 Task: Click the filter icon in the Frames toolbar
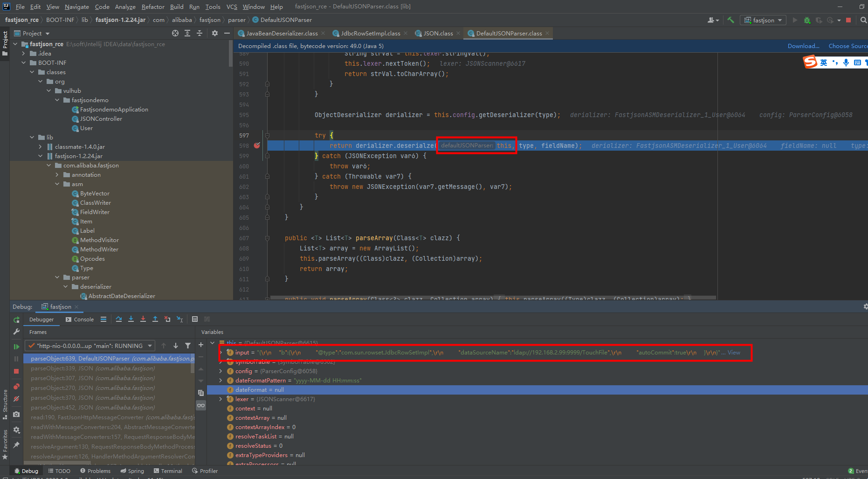pos(188,346)
